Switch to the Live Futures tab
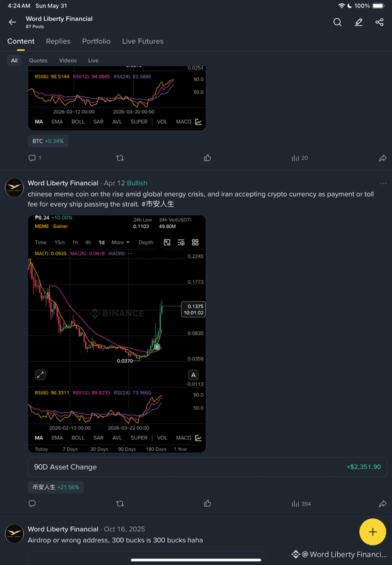The height and width of the screenshot is (565, 392). [143, 41]
